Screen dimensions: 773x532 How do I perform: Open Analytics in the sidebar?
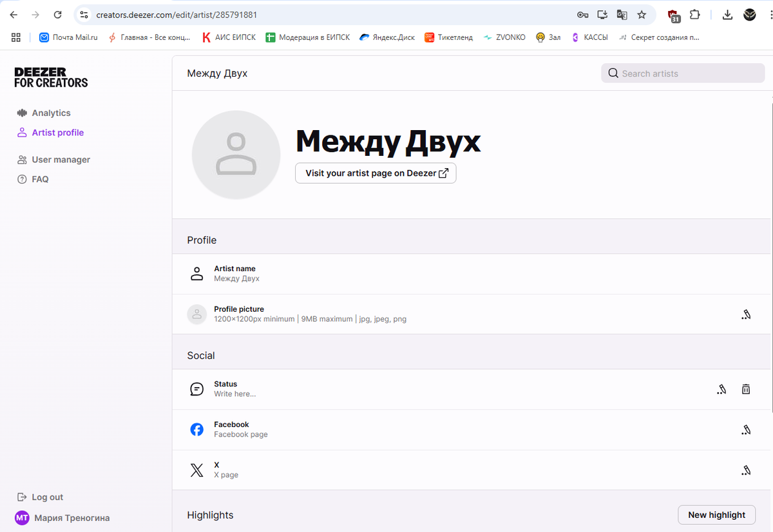point(44,113)
